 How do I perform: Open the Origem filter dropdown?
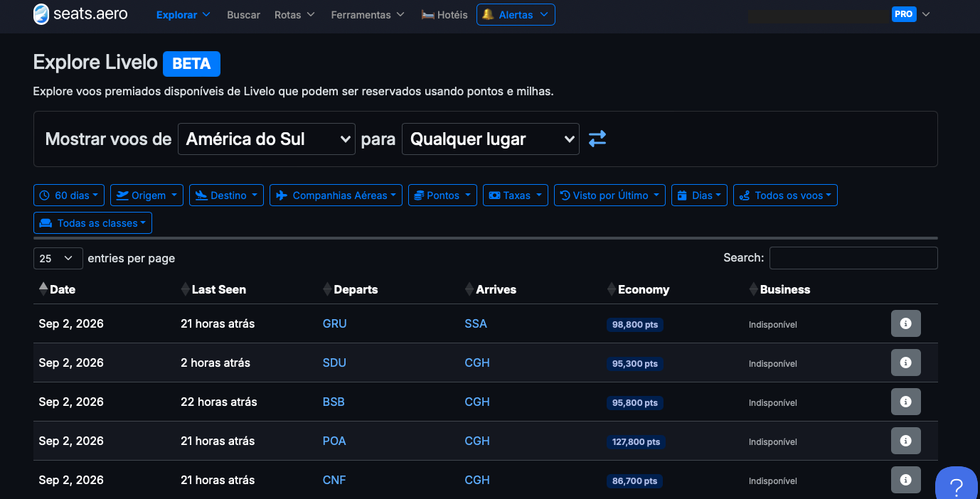tap(147, 195)
